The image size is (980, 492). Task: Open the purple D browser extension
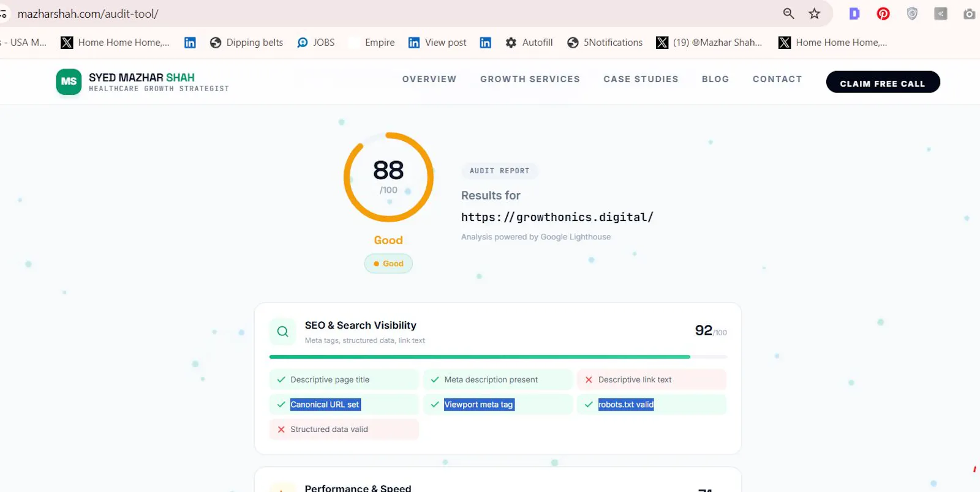[854, 13]
